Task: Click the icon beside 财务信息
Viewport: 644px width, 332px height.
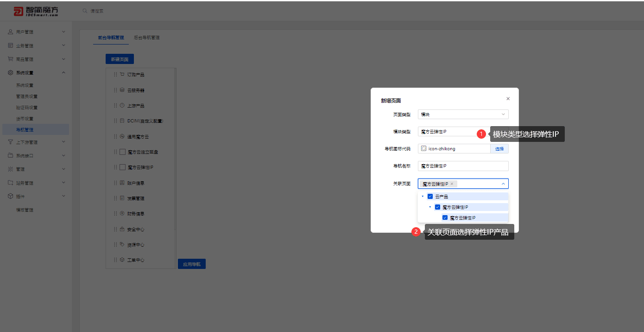Action: [x=122, y=213]
